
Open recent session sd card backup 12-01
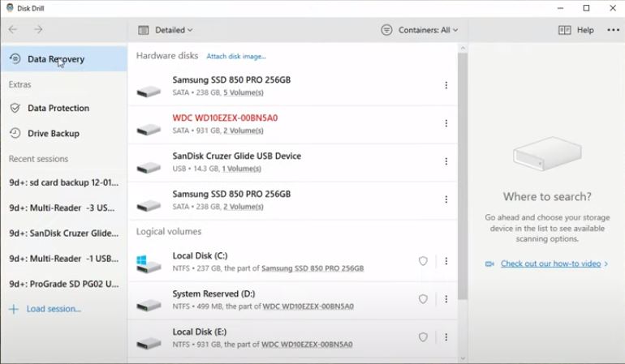tap(64, 182)
